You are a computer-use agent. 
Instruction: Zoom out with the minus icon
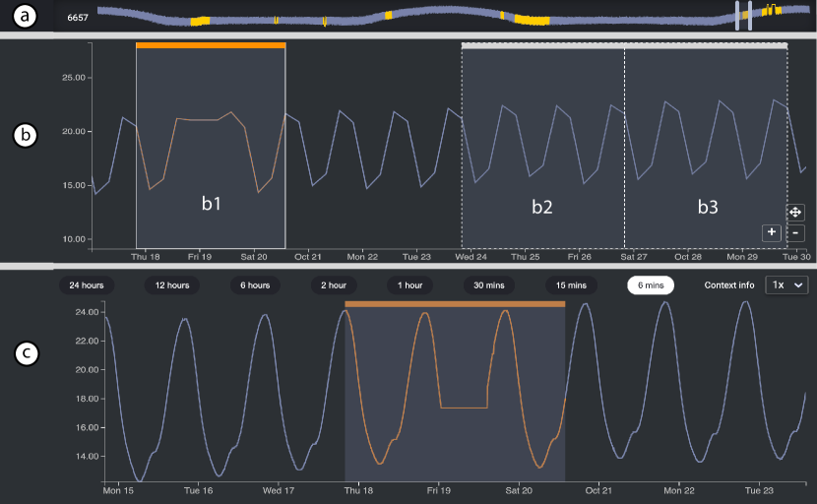(x=795, y=232)
